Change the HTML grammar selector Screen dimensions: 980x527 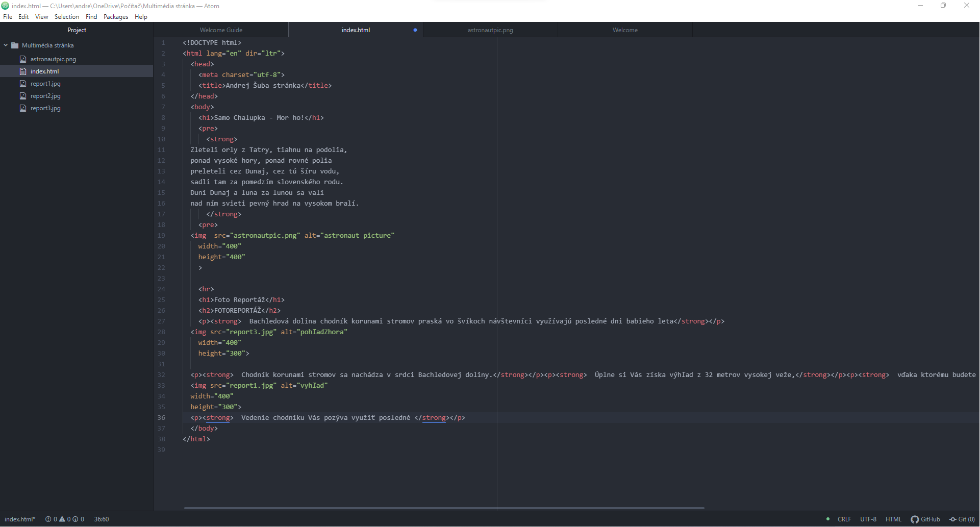pos(893,519)
